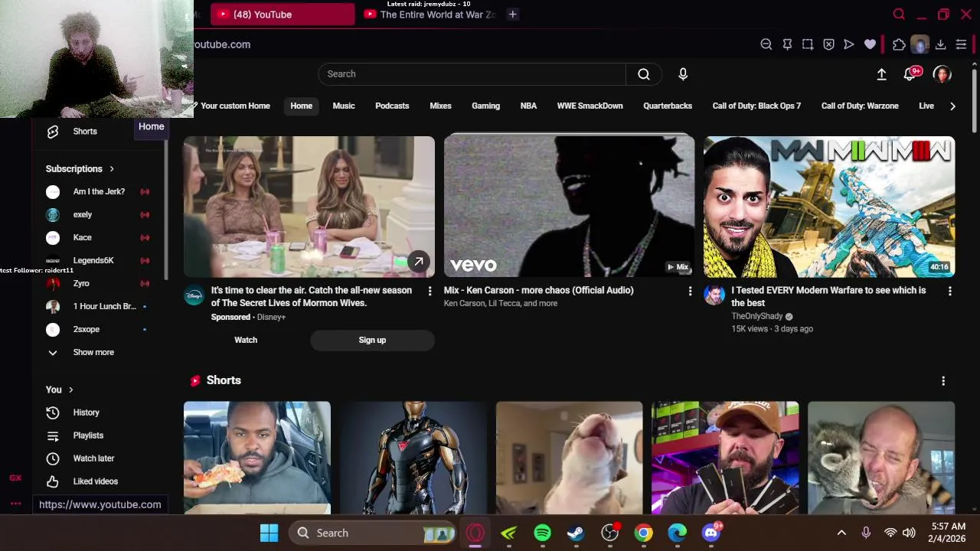Open the browser easy setup menu icon
The image size is (980, 551).
(961, 44)
